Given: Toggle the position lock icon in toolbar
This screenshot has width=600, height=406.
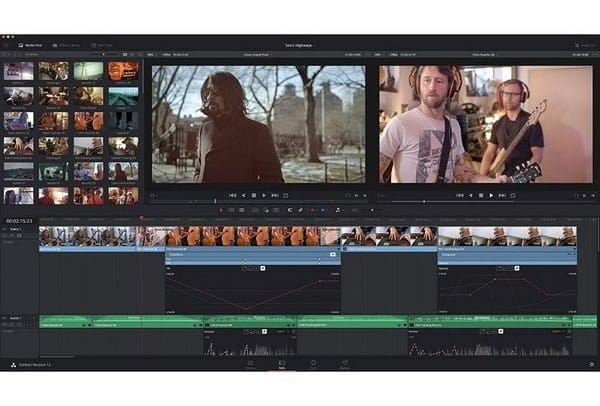Looking at the screenshot, I should pyautogui.click(x=338, y=210).
